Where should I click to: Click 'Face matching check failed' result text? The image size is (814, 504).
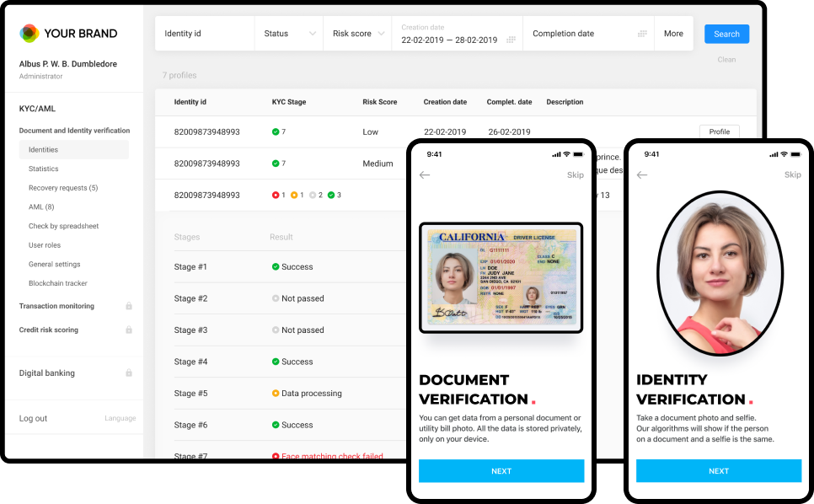(x=332, y=456)
